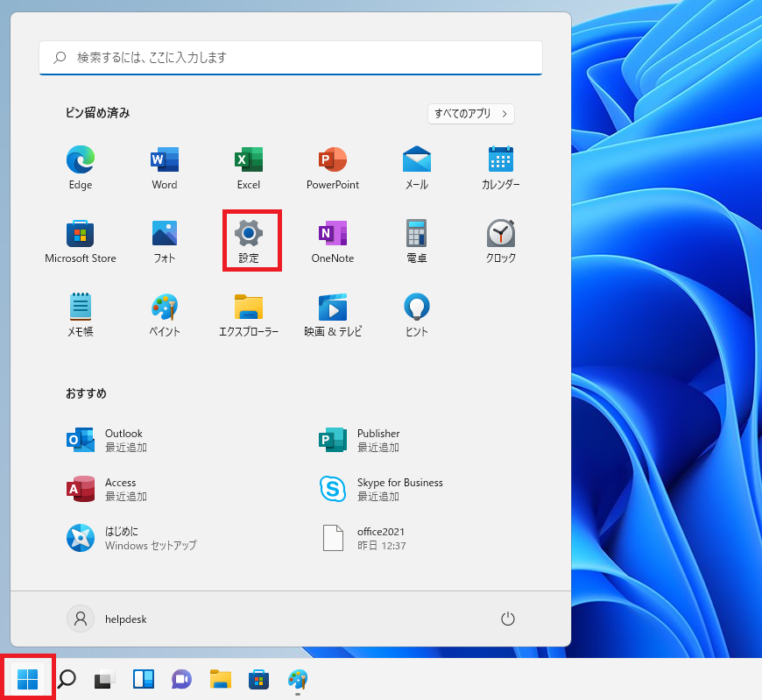Open the メール app

click(x=417, y=167)
